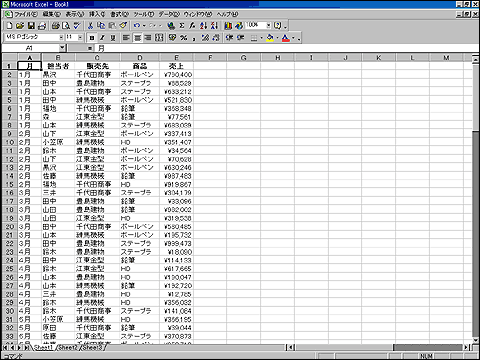Screen dimensions: 480x360
Task: Select column F header
Action: pyautogui.click(x=210, y=58)
